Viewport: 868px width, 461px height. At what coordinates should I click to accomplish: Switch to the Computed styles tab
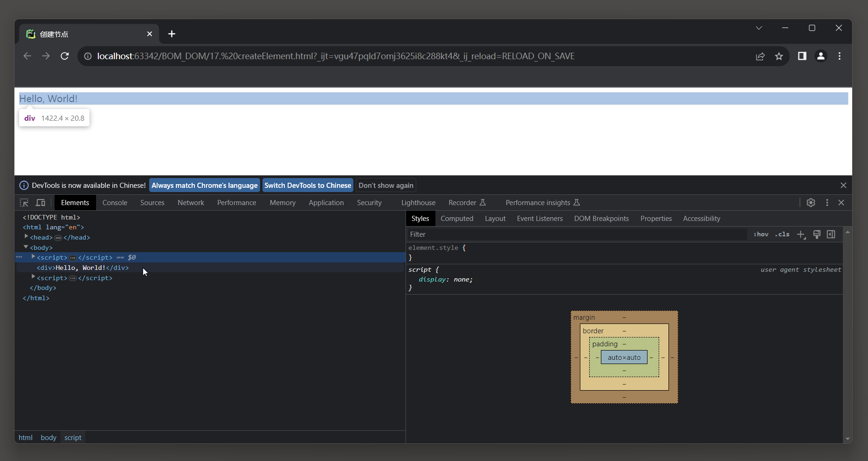click(x=457, y=219)
